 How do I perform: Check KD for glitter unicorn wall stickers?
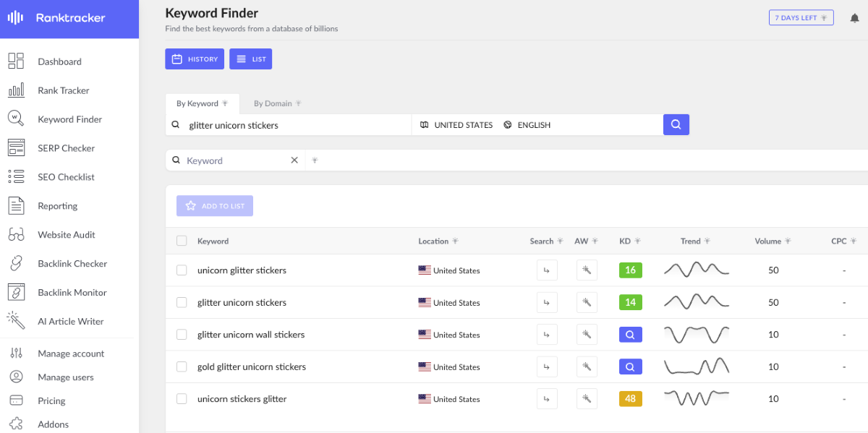click(630, 335)
